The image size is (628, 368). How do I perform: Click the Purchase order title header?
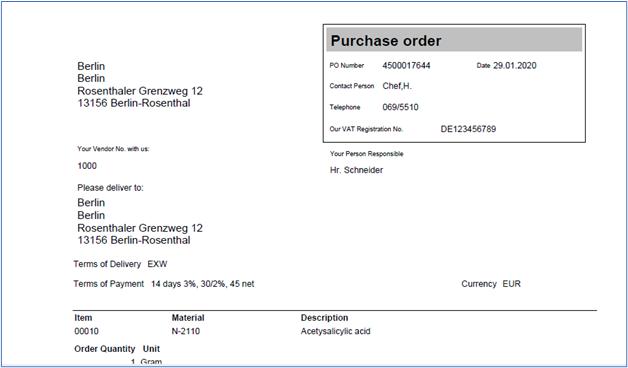pyautogui.click(x=386, y=41)
